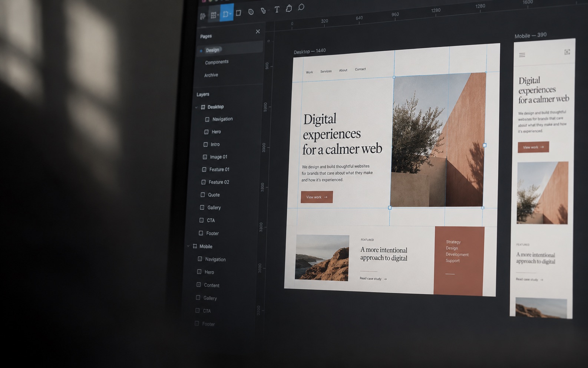Screen dimensions: 588x368
Task: Select the Feature 02 layer
Action: point(215,182)
